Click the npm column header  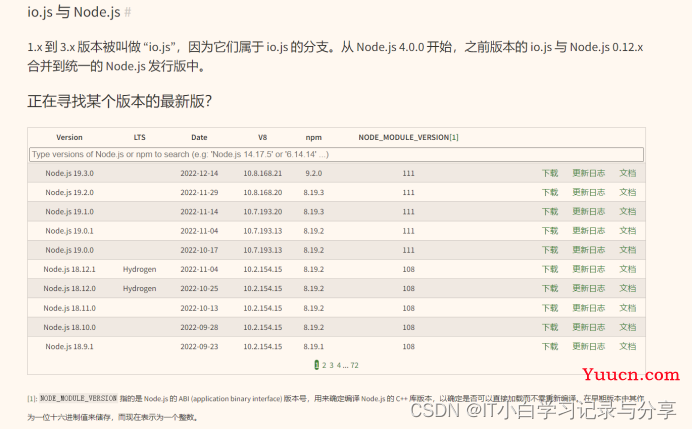tap(314, 137)
